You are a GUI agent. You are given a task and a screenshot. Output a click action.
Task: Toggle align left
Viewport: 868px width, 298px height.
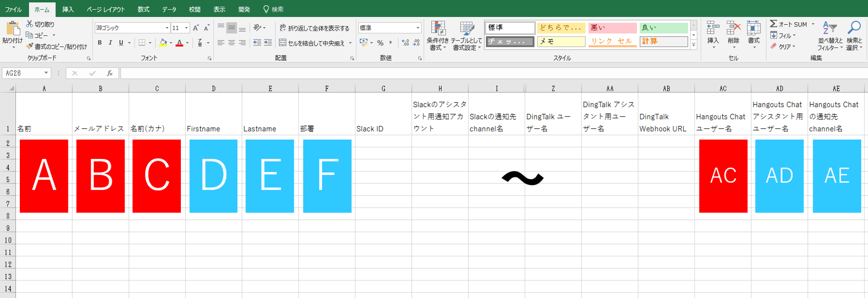[221, 43]
